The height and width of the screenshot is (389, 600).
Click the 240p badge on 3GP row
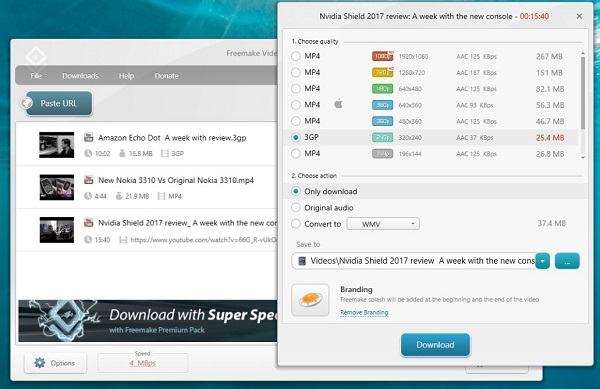pos(383,137)
